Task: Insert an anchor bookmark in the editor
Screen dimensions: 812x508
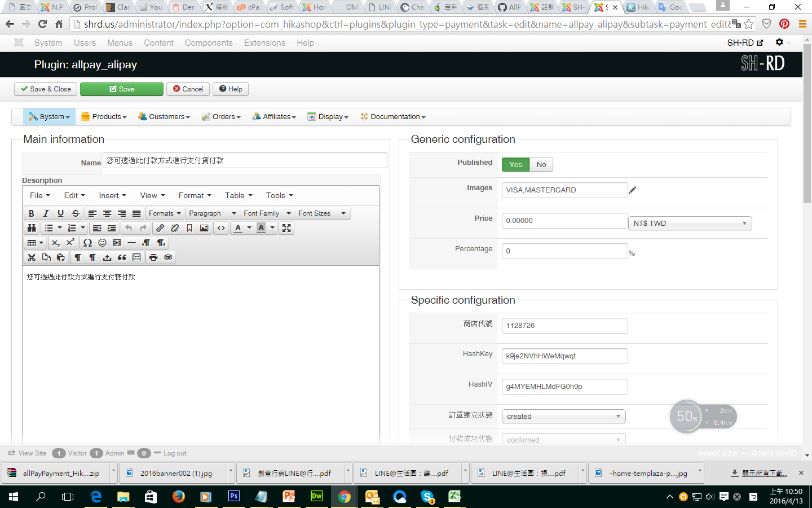Action: click(x=189, y=228)
